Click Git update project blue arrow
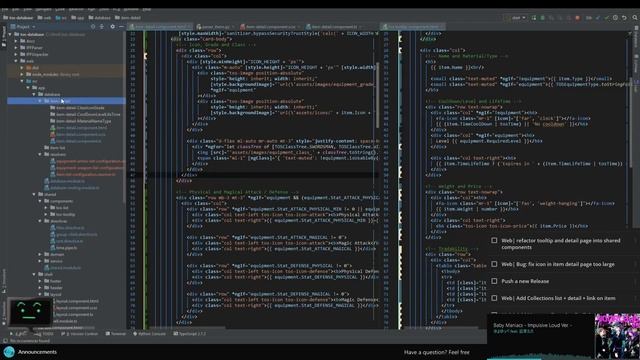Viewport: 640px width, 360px height. point(598,18)
